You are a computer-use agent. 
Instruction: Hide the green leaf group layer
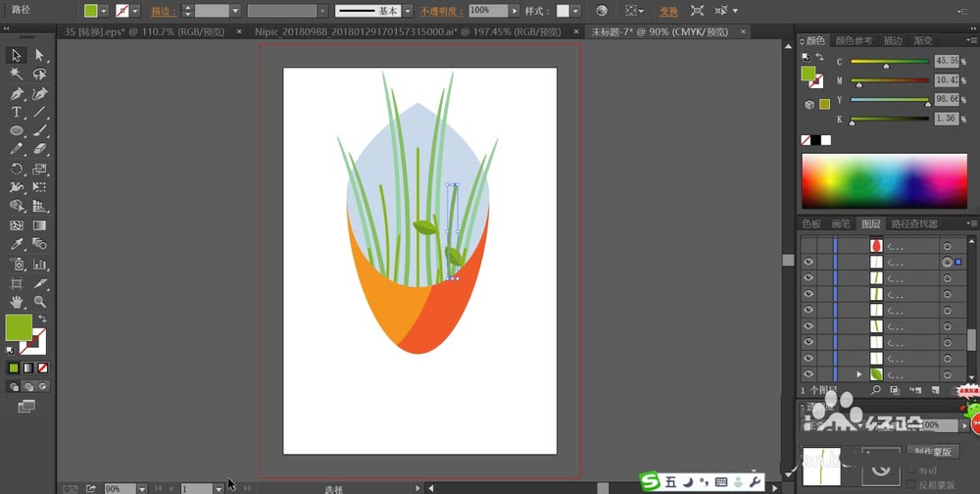click(808, 374)
